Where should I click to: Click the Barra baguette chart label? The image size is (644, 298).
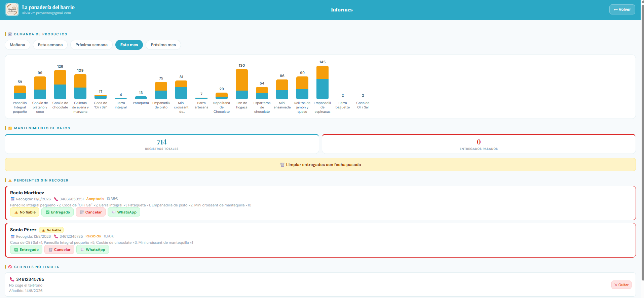pyautogui.click(x=343, y=105)
